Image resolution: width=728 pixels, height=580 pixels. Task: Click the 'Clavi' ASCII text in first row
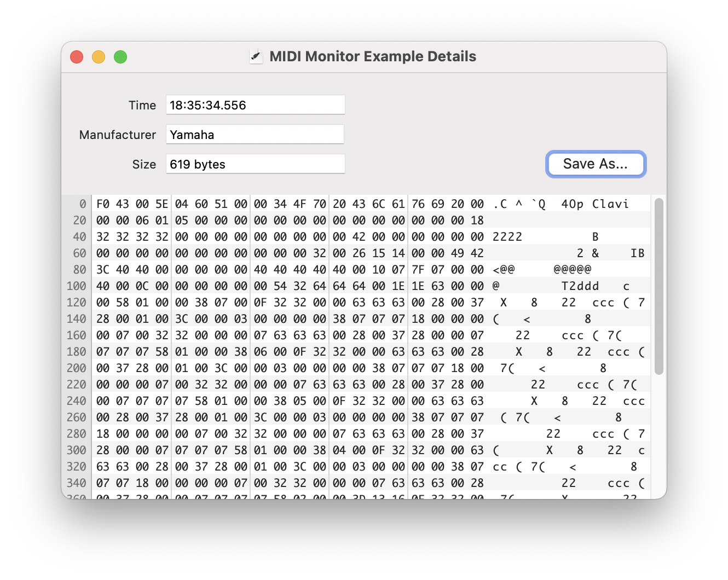[x=610, y=204]
